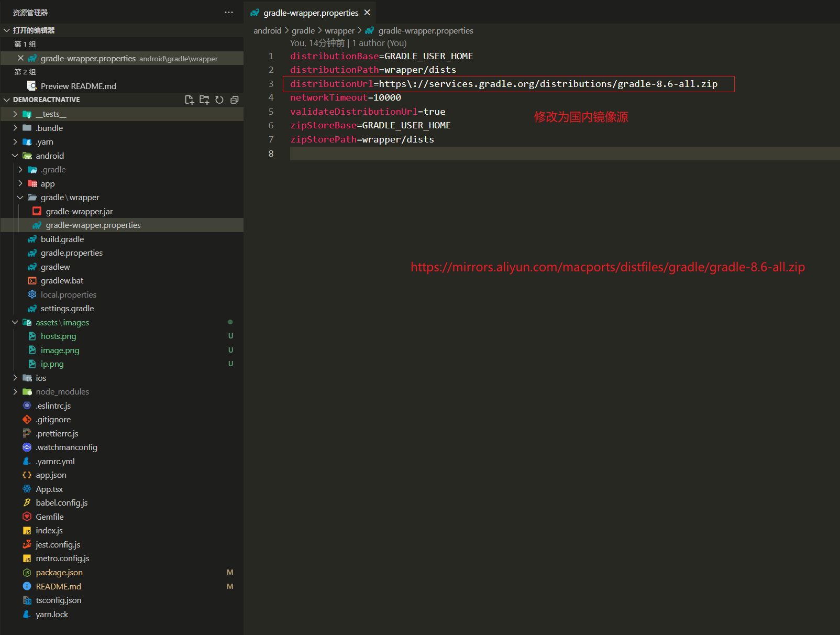Click the distributionBase=GRADLE_USER_HOME line
Image resolution: width=840 pixels, height=635 pixels.
pos(381,56)
